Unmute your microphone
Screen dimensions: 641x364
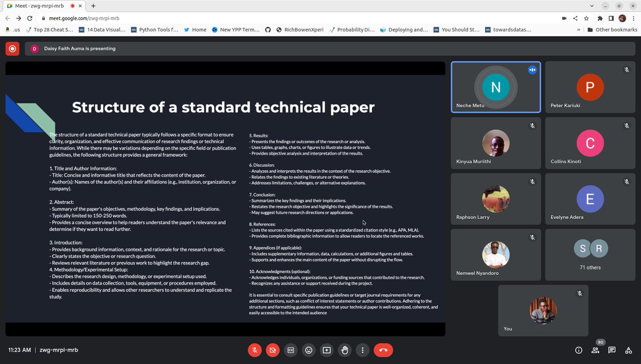(255, 350)
